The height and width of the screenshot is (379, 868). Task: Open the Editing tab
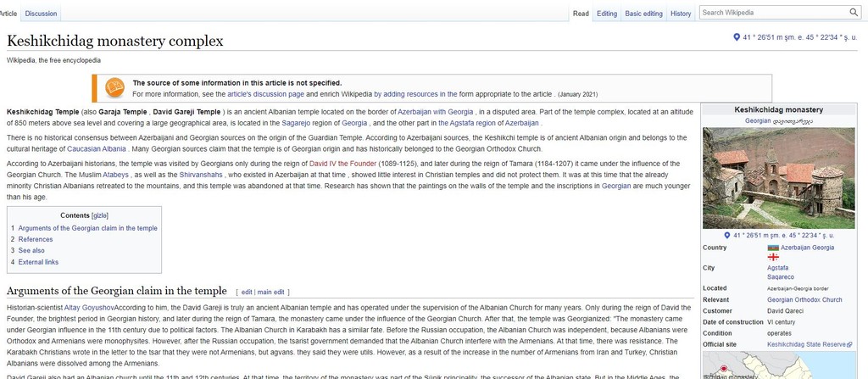(x=607, y=14)
